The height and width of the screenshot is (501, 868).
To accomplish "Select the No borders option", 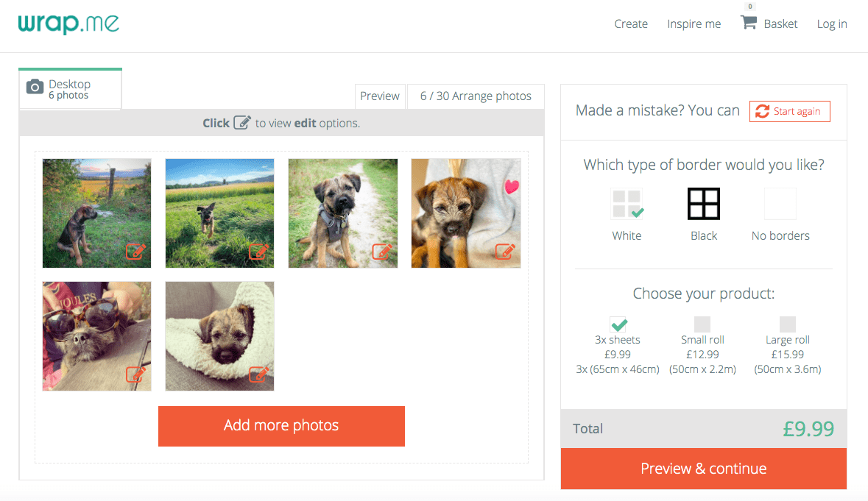I will pyautogui.click(x=780, y=204).
